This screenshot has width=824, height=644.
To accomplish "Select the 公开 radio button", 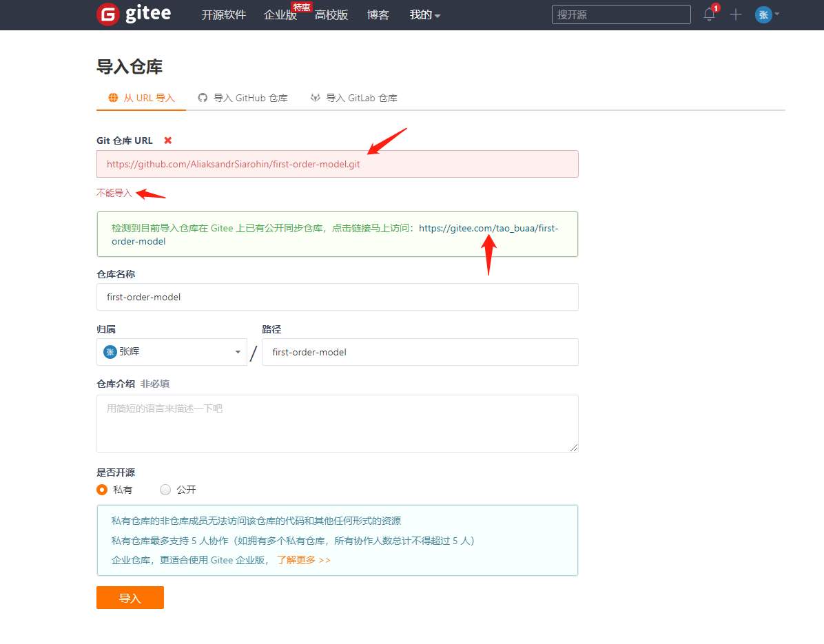I will pos(165,490).
